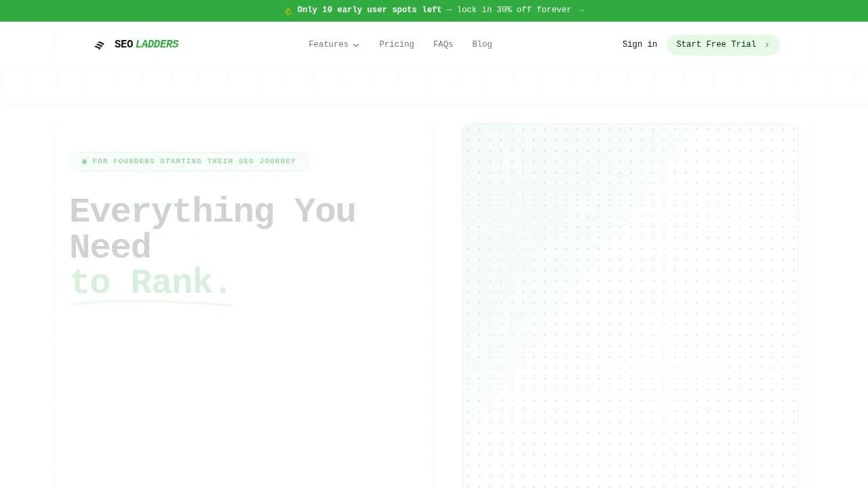Click the 'FOR FOUNDERS STARTING THEIR SEO JOURNEY' badge
The height and width of the screenshot is (488, 868).
coord(189,161)
